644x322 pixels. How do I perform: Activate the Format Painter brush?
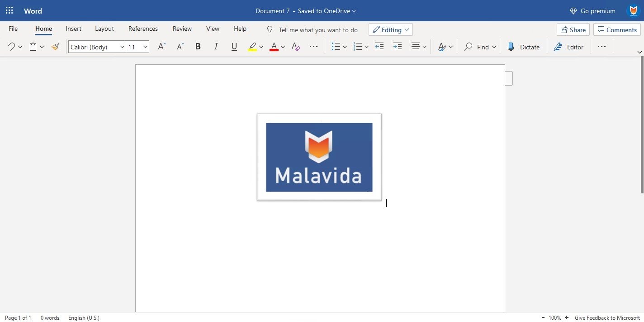click(55, 47)
